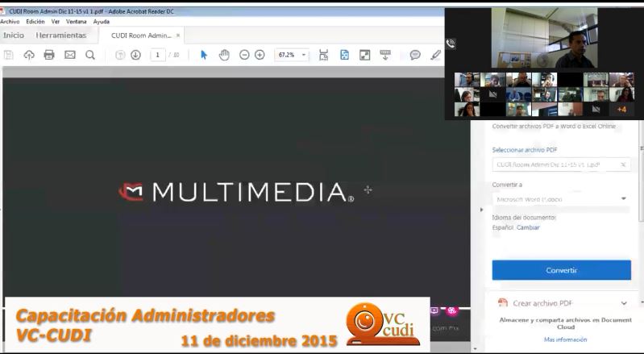Open the 67.2% zoom dropdown
This screenshot has width=644, height=354.
tap(292, 55)
